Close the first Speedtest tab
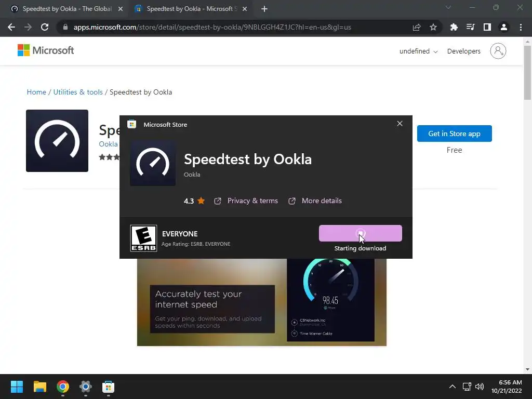This screenshot has height=399, width=532. [121, 9]
